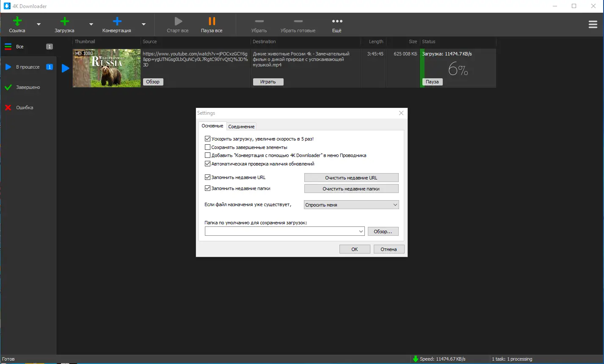Click Обзор button under the source URL
This screenshot has width=604, height=364.
click(153, 82)
